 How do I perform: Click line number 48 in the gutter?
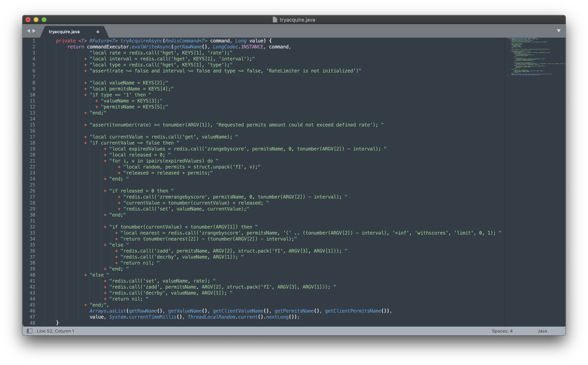pos(32,323)
